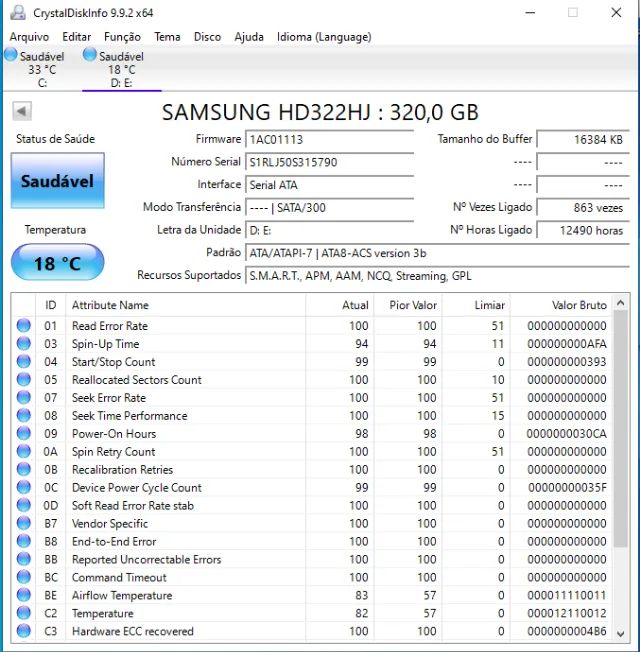Click status icon of Reported Uncorrectable Errors row
640x652 pixels.
click(x=24, y=559)
